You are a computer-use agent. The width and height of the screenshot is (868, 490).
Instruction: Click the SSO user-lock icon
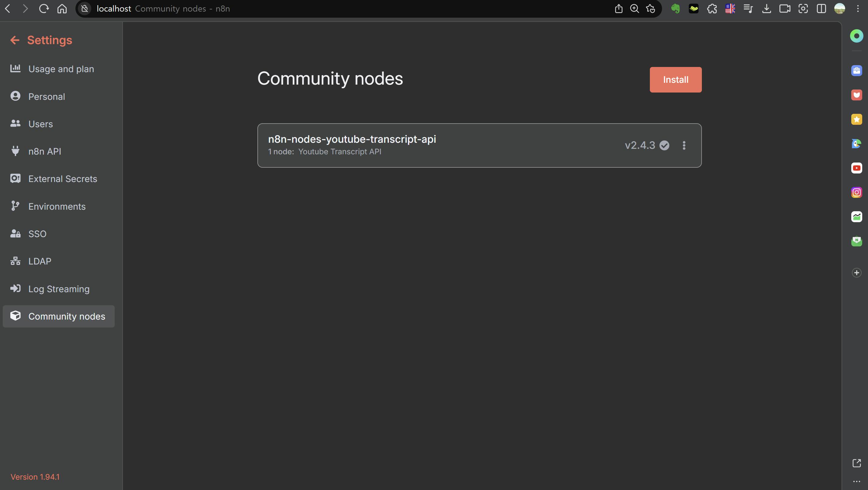click(x=15, y=233)
